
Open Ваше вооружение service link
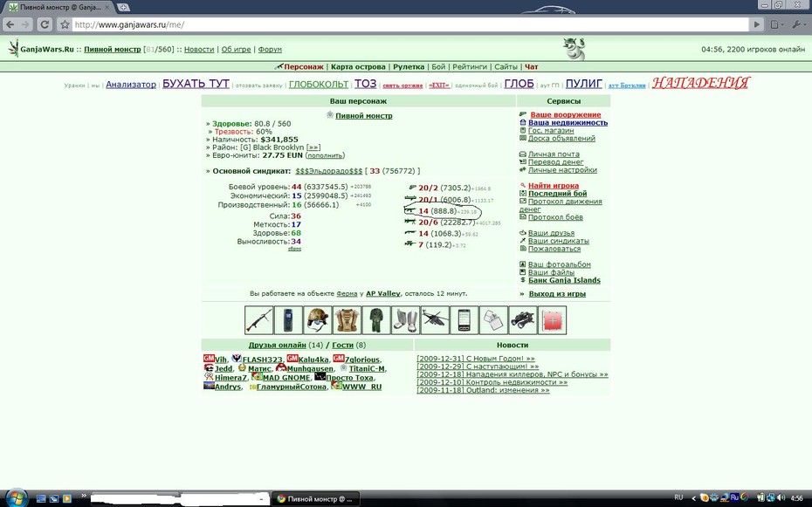(566, 115)
